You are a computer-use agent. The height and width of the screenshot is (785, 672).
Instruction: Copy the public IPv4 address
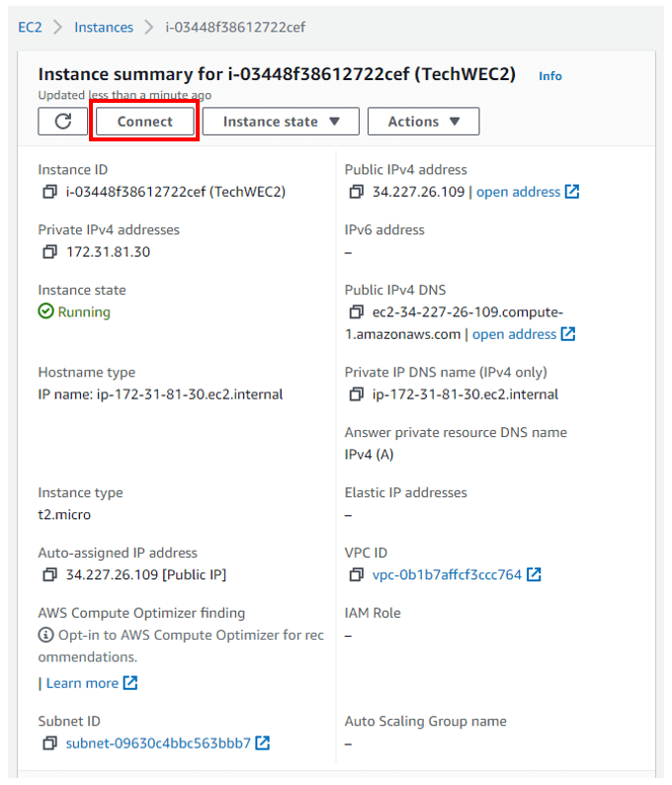tap(357, 192)
